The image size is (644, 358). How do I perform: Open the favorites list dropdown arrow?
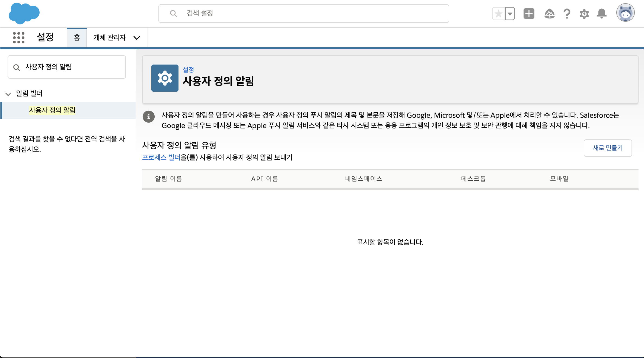pyautogui.click(x=510, y=14)
